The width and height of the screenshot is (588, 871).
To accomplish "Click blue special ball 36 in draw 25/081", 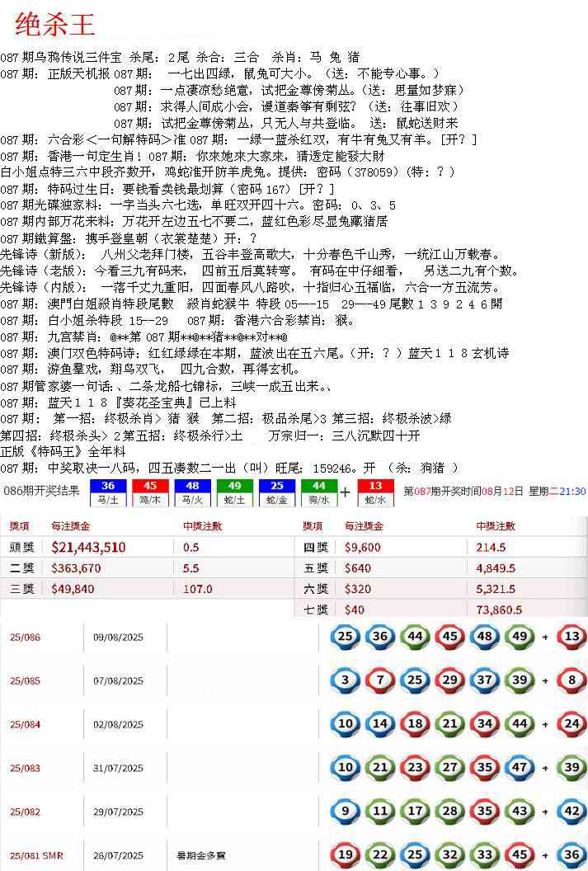I will point(571,855).
